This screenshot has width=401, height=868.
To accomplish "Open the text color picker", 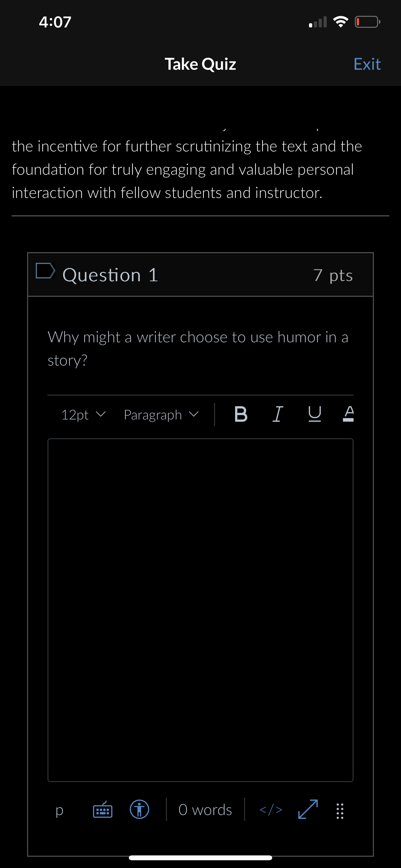I will [x=348, y=414].
